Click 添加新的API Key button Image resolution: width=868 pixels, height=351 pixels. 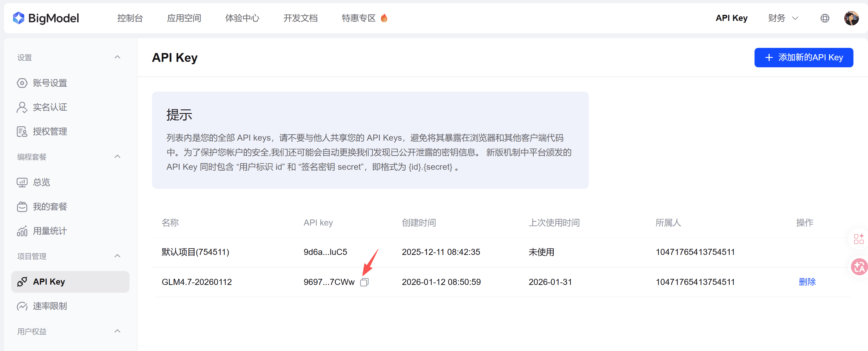[803, 58]
